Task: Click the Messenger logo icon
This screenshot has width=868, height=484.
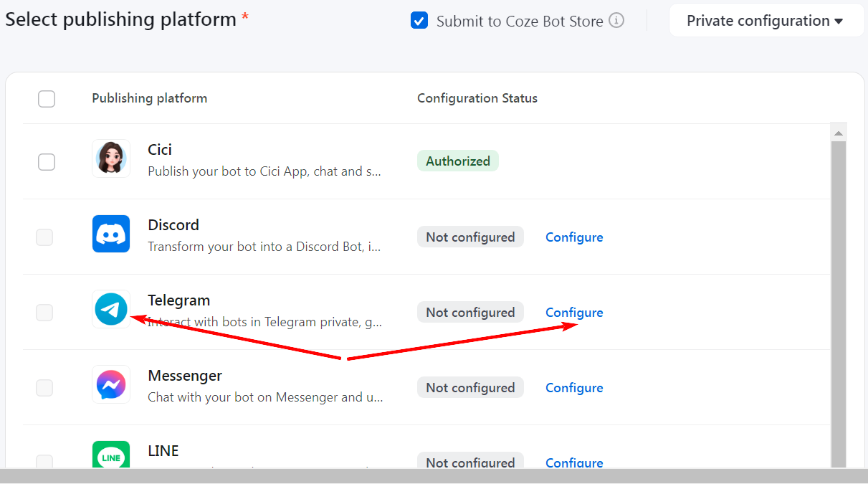Action: tap(111, 384)
